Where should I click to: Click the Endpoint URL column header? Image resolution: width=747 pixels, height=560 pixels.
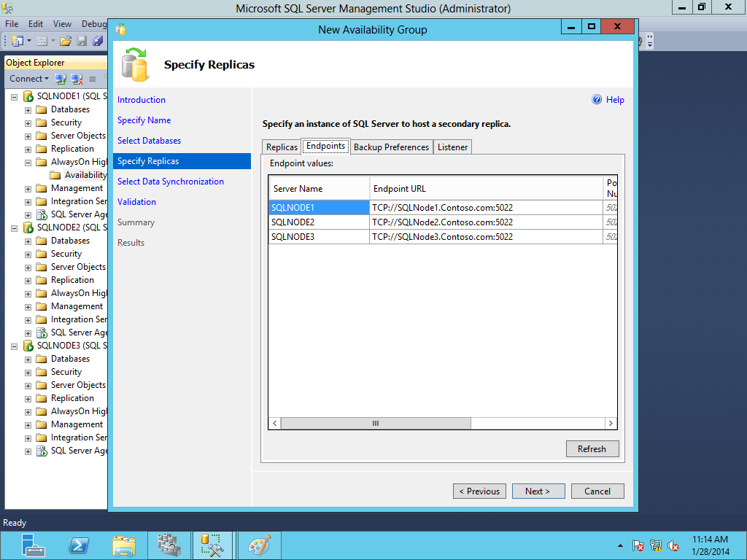486,188
